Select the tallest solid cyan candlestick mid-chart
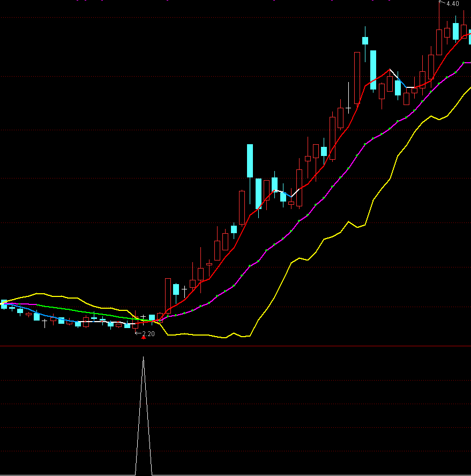The image size is (471, 476). [x=250, y=160]
